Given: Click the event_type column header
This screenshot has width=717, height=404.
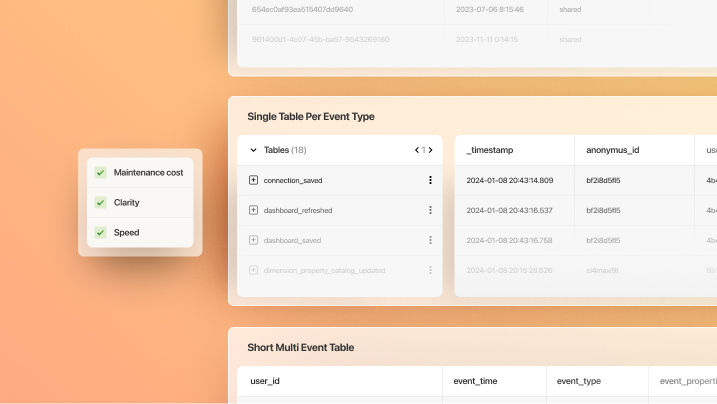Looking at the screenshot, I should (580, 381).
